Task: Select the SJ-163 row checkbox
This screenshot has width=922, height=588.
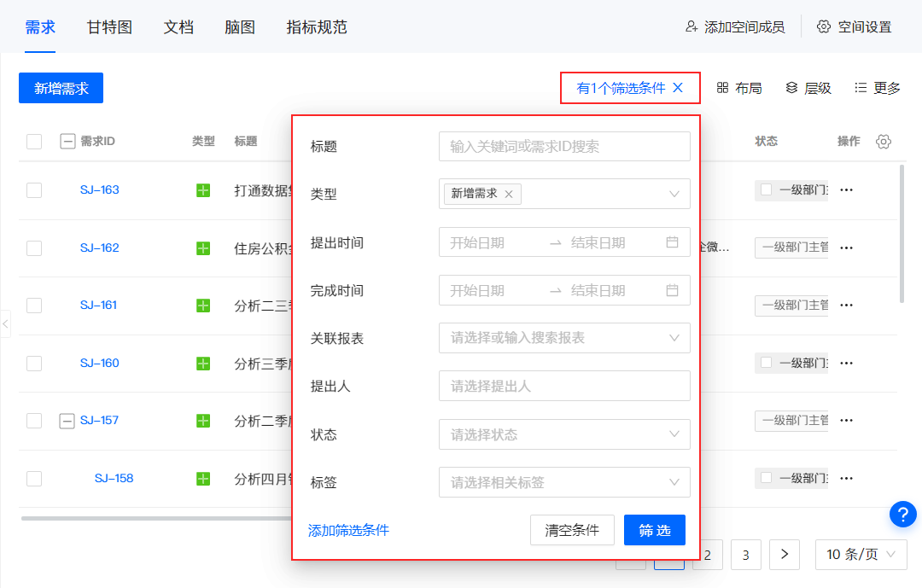Action: (34, 190)
